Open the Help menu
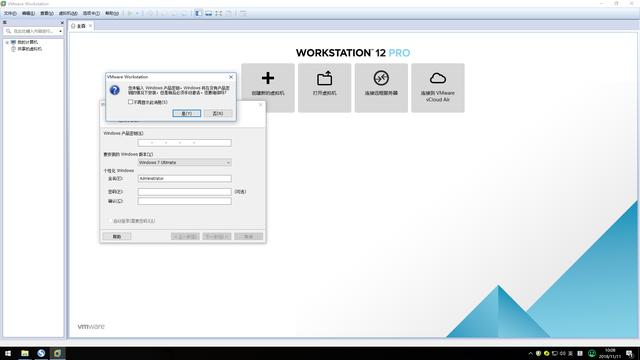 112,13
